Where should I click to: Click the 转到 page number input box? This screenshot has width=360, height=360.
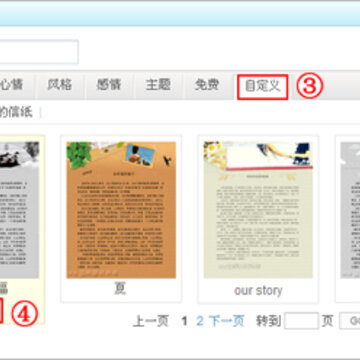pos(301,321)
